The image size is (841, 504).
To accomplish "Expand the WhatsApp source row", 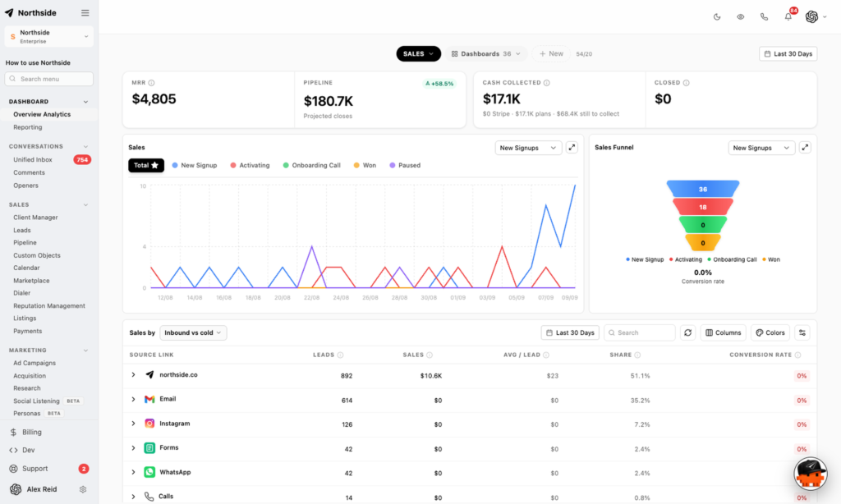I will pos(134,472).
